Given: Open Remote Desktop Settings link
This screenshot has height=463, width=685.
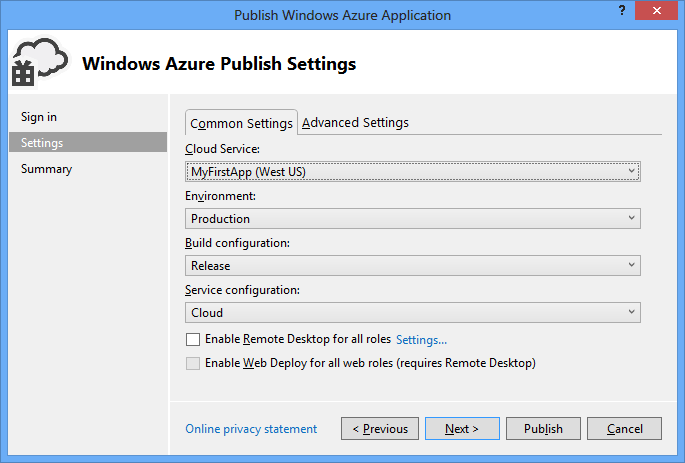Looking at the screenshot, I should coord(422,340).
